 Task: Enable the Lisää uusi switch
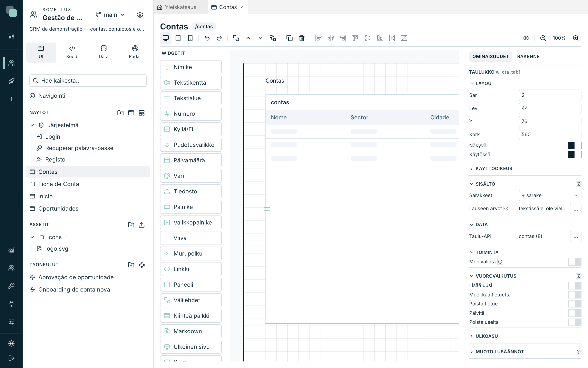pyautogui.click(x=575, y=285)
